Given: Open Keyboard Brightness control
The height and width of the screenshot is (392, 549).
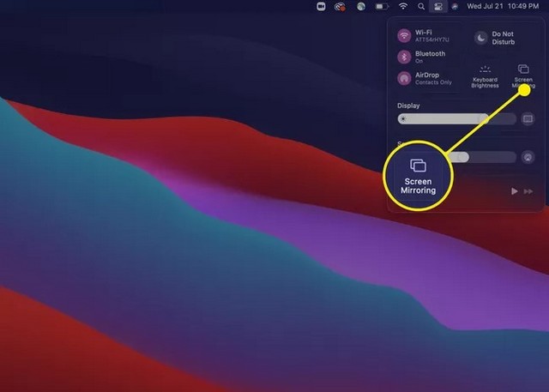Looking at the screenshot, I should click(x=485, y=77).
